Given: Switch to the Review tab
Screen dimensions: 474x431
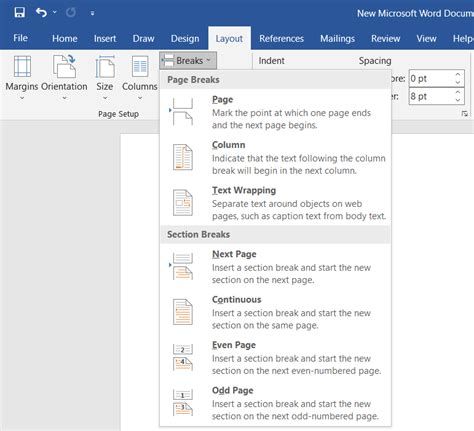Looking at the screenshot, I should click(386, 38).
